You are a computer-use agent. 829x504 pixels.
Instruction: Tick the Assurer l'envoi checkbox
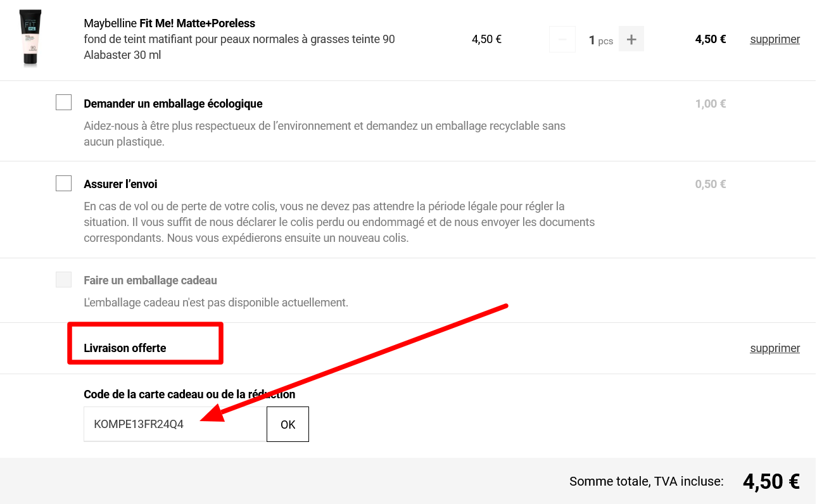click(63, 183)
